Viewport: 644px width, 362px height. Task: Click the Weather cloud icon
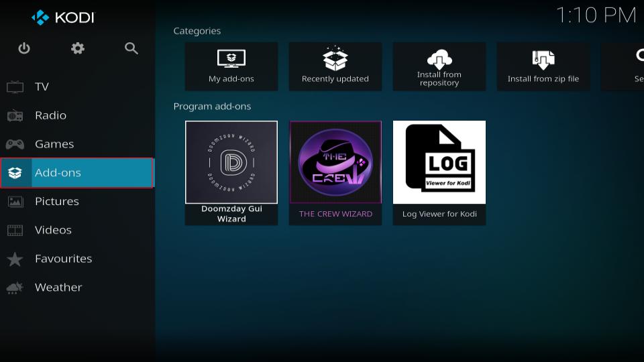[15, 288]
